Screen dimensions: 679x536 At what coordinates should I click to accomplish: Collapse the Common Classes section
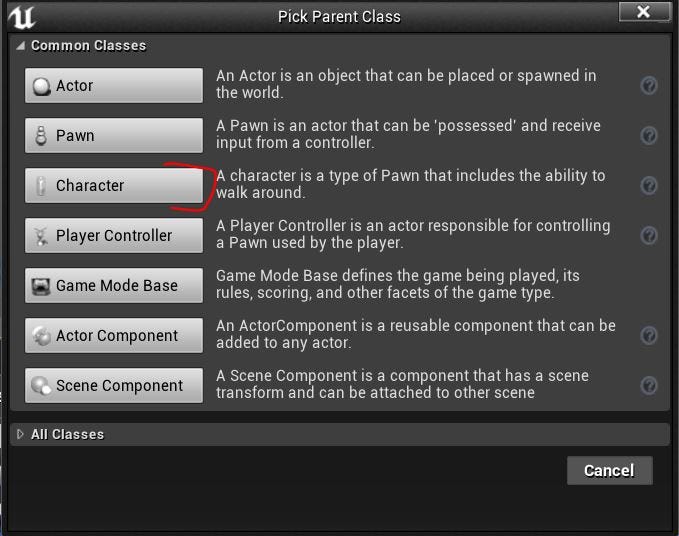[20, 45]
